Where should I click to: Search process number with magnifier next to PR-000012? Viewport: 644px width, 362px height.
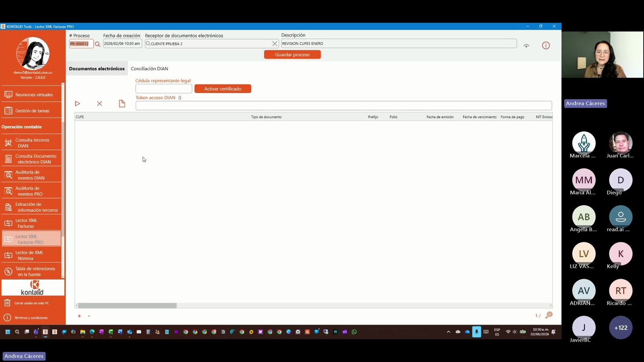[x=97, y=44]
